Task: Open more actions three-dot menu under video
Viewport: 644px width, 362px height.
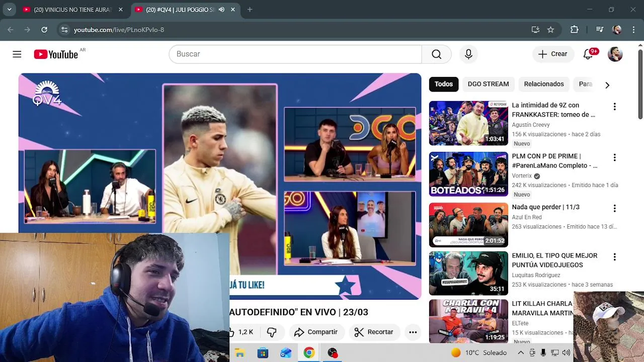Action: point(413,332)
